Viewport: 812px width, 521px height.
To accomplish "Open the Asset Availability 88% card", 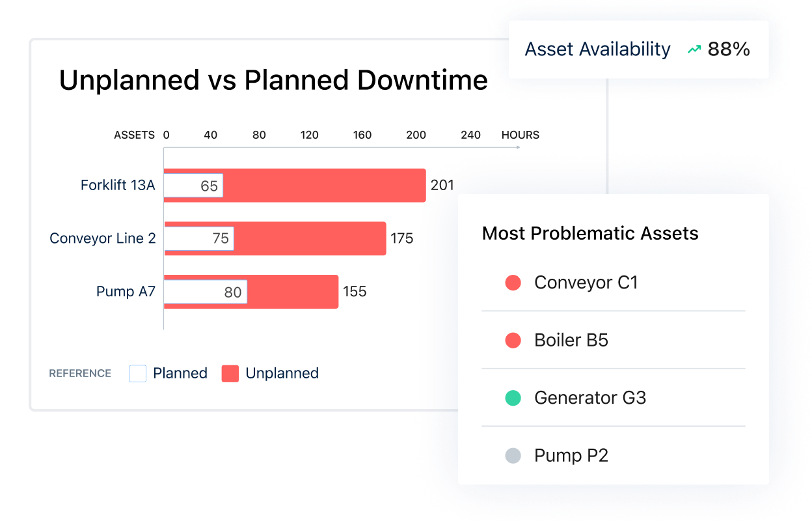I will [x=638, y=49].
